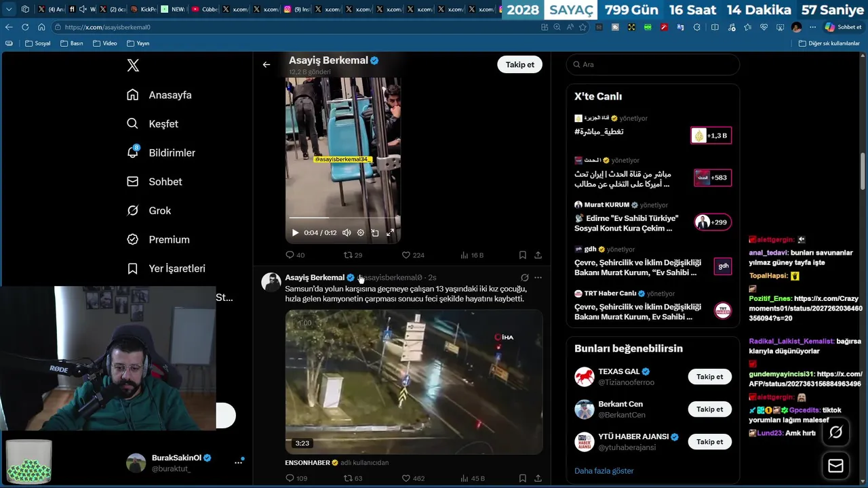
Task: Like the post with 462 likes
Action: point(412,478)
